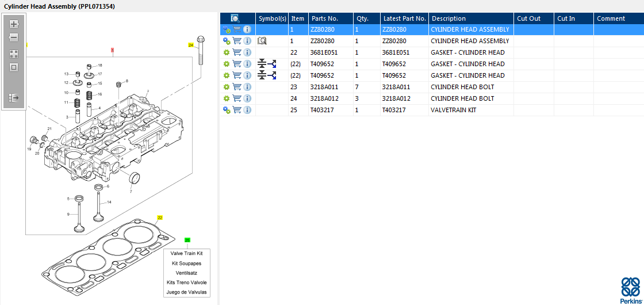Viewport: 644px width, 305px height.
Task: Click yellow callout 22 near the gasket
Action: [x=160, y=218]
